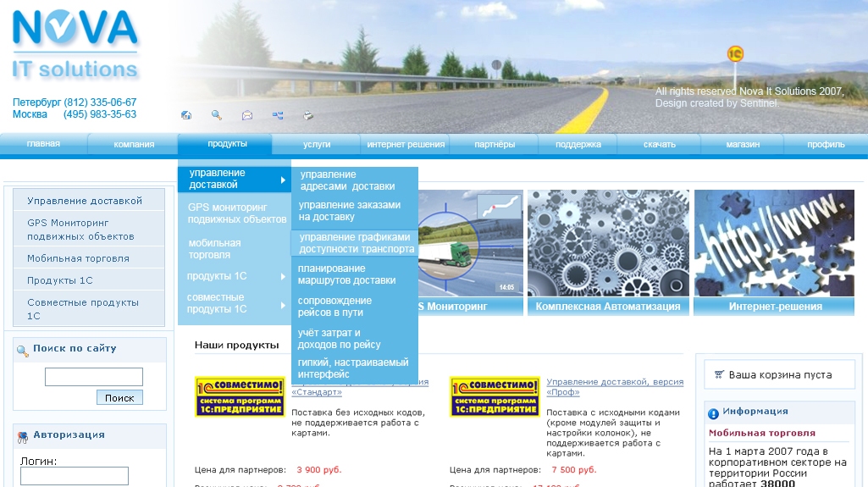
Task: Click the Поиск button
Action: click(119, 398)
